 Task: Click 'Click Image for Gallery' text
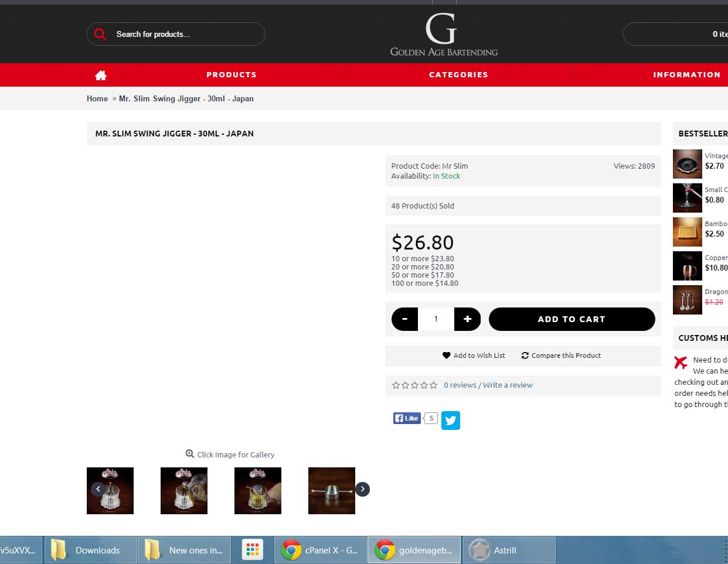coord(236,454)
